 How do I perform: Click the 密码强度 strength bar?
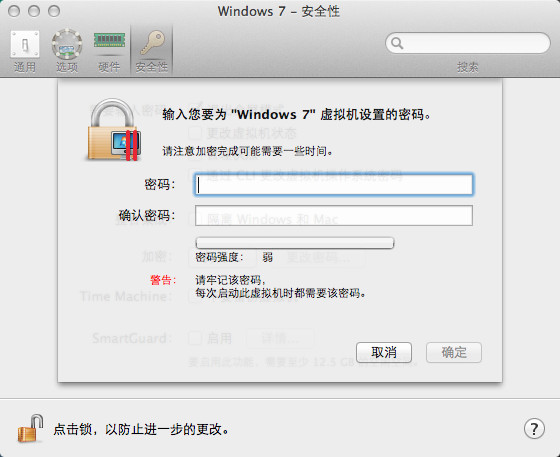click(295, 243)
